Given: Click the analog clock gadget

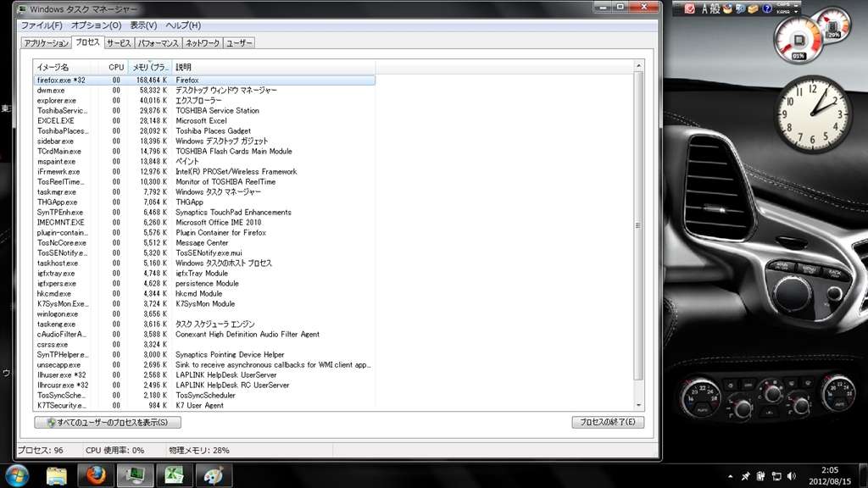Looking at the screenshot, I should click(813, 114).
